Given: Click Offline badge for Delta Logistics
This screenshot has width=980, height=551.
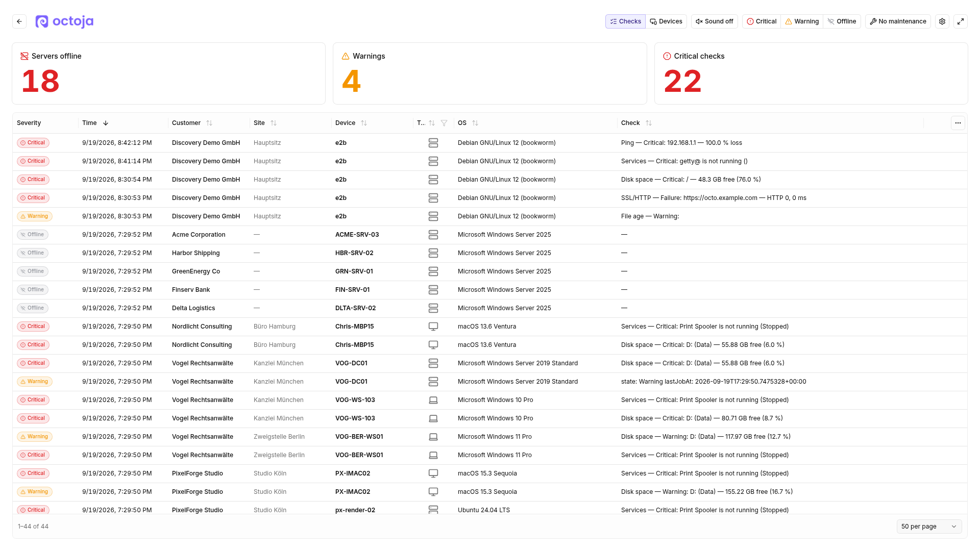Looking at the screenshot, I should (x=33, y=308).
